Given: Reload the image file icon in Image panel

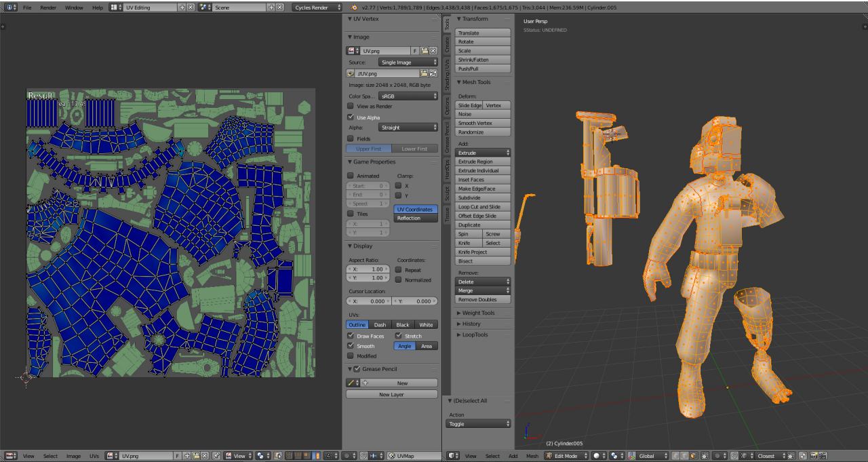Looking at the screenshot, I should click(433, 73).
